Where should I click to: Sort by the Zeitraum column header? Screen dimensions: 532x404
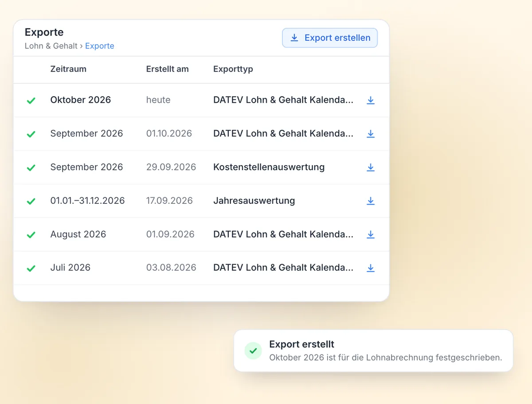(68, 69)
